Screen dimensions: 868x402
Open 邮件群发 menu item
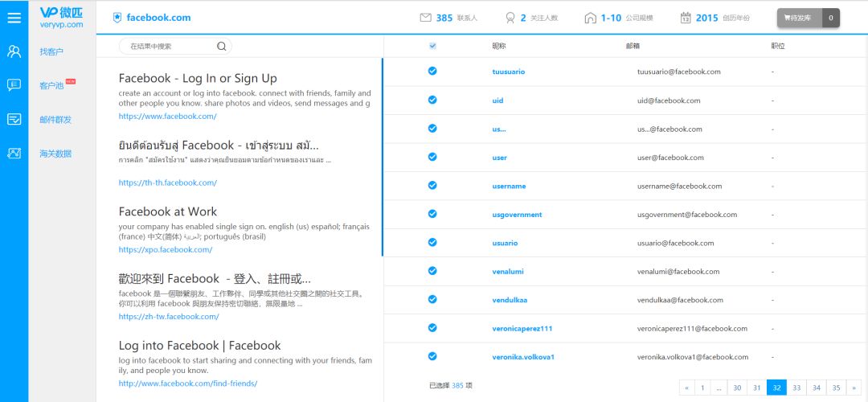pos(55,120)
